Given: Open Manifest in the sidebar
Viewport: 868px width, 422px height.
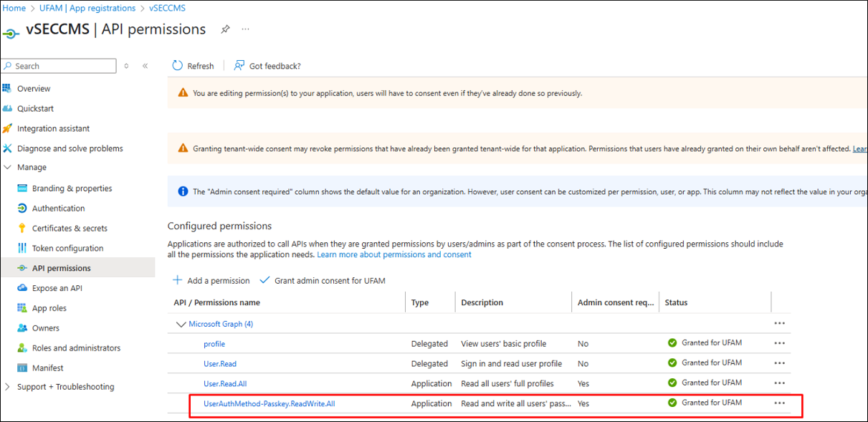Looking at the screenshot, I should point(48,368).
